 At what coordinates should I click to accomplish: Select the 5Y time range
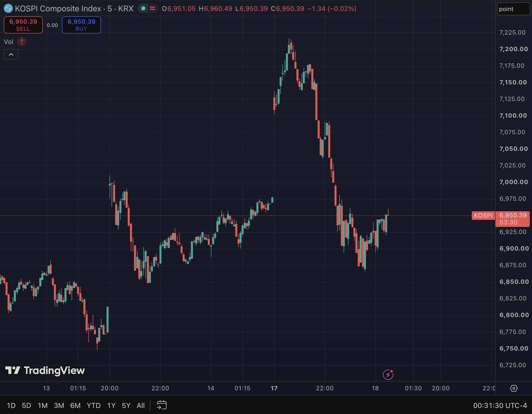tap(126, 405)
